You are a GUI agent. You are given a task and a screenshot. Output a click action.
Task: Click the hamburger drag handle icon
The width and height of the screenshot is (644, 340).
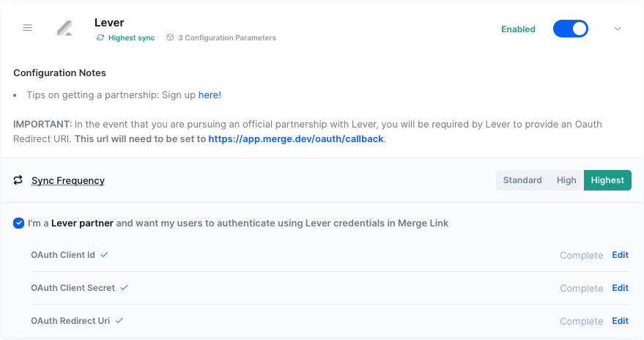point(28,28)
